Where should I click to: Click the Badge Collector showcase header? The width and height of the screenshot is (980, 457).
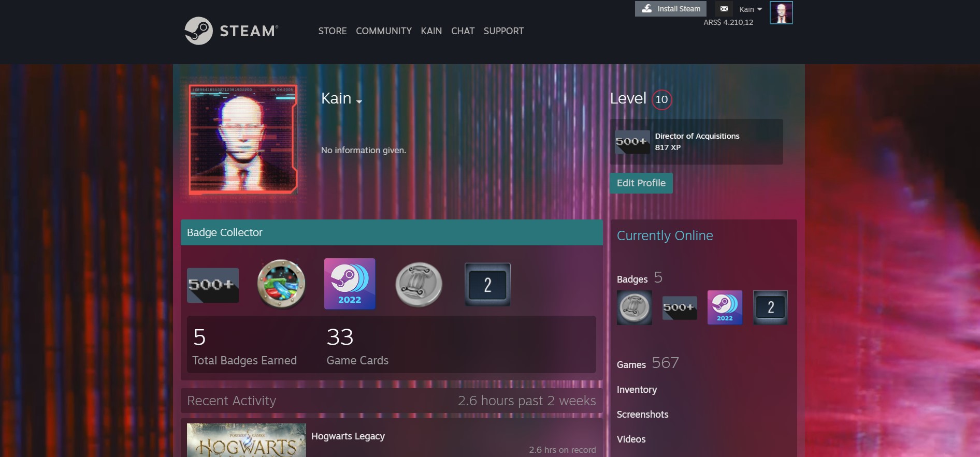[392, 232]
